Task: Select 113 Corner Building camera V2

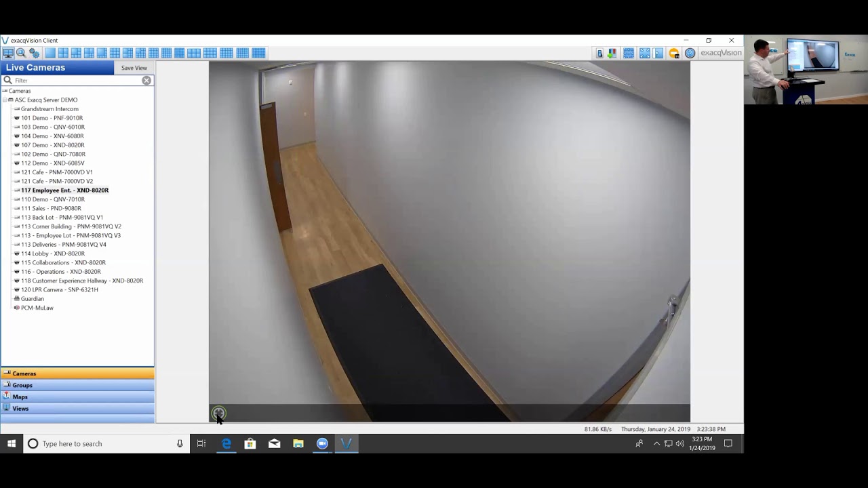Action: click(71, 226)
